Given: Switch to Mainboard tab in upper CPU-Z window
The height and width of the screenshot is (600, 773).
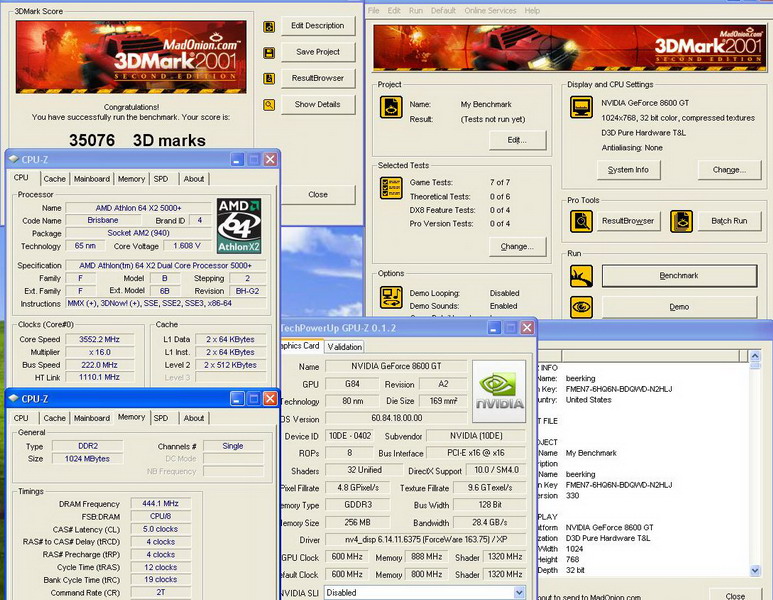Looking at the screenshot, I should (92, 179).
